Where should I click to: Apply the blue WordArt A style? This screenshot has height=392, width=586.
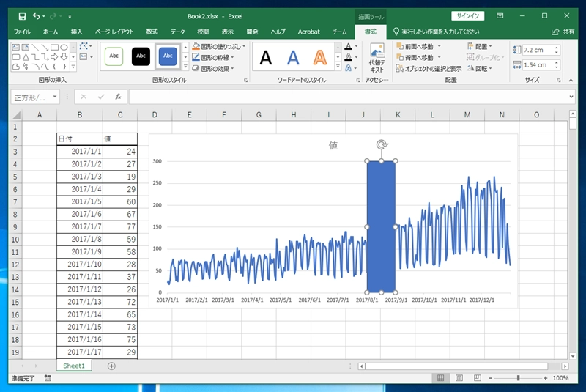(293, 58)
